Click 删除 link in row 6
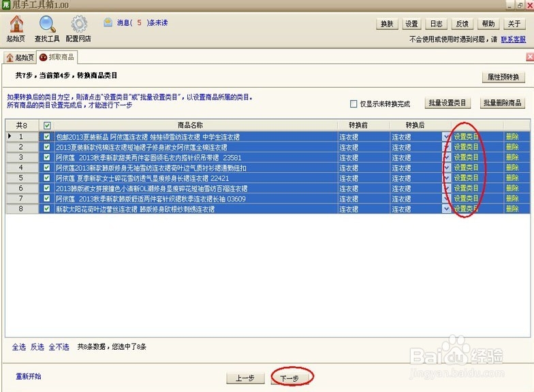Image resolution: width=534 pixels, height=392 pixels. pos(512,188)
